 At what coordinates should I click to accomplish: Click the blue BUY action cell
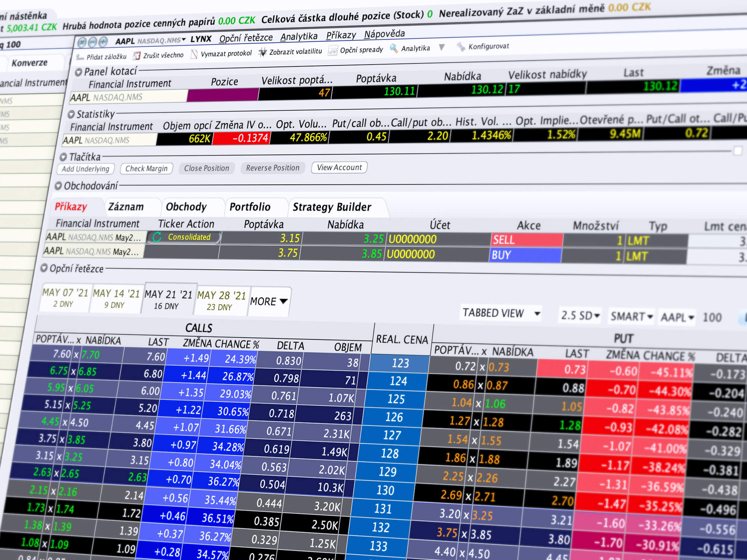coord(525,255)
